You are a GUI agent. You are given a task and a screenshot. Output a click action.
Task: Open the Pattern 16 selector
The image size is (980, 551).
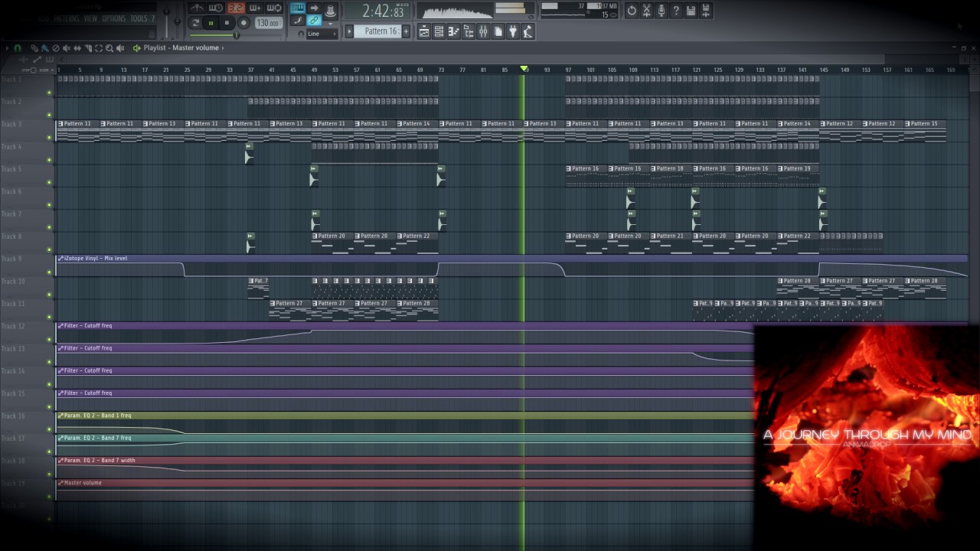point(377,31)
